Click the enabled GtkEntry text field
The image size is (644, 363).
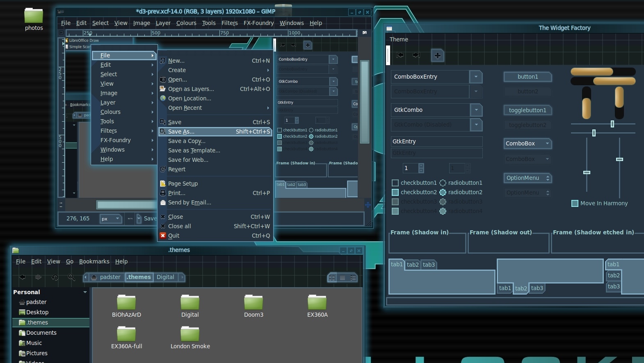click(436, 141)
